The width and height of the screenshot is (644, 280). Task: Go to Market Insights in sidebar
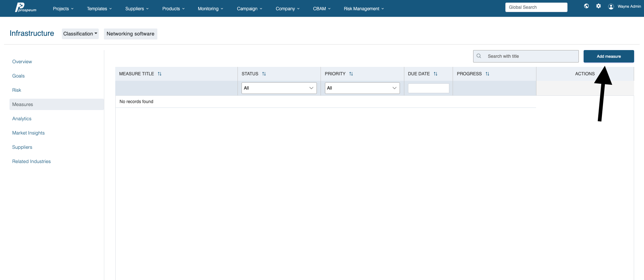click(28, 133)
